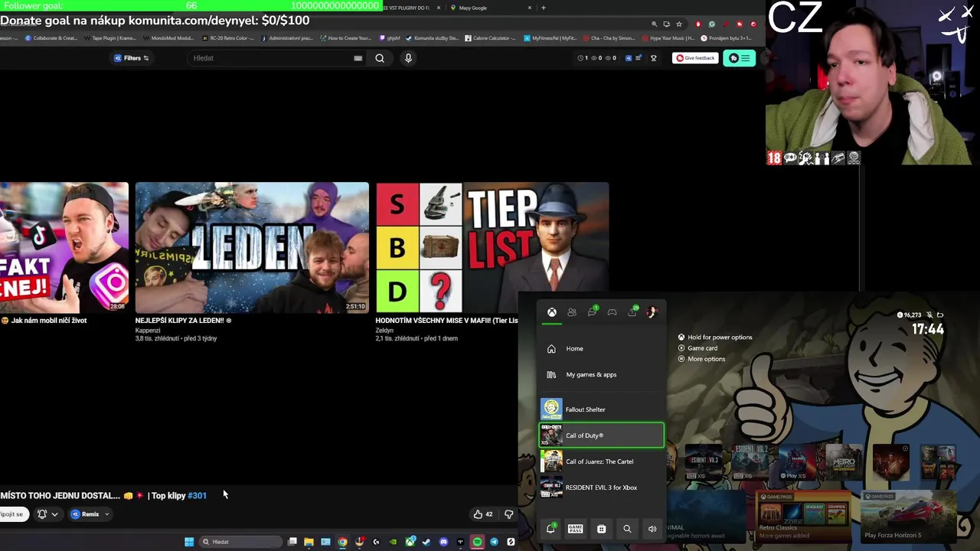Open audio volume icon in Xbox guide
Image resolution: width=980 pixels, height=551 pixels.
coord(652,529)
